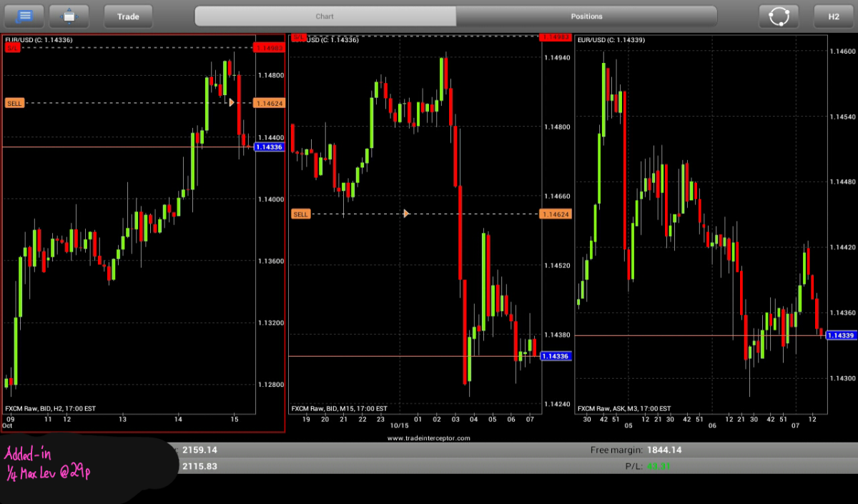Click the orange arrow marker on M15 sell line
The image size is (858, 504).
pos(406,214)
